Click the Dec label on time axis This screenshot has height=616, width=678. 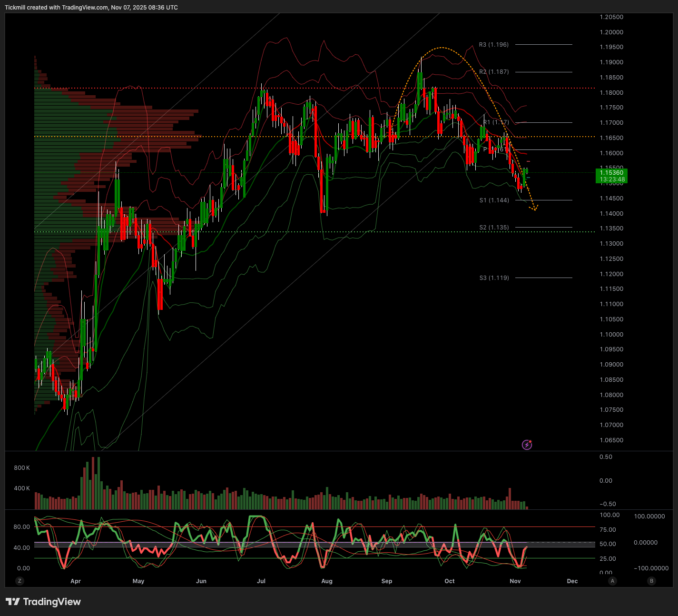click(x=572, y=581)
